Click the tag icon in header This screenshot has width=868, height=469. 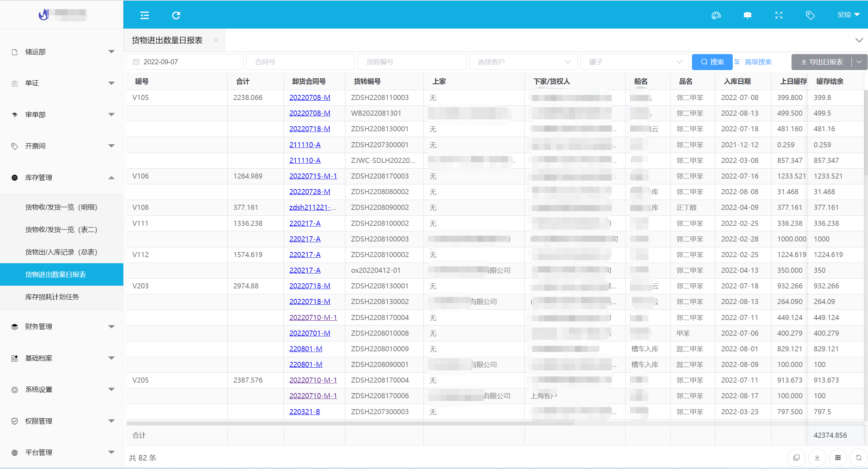(x=810, y=15)
